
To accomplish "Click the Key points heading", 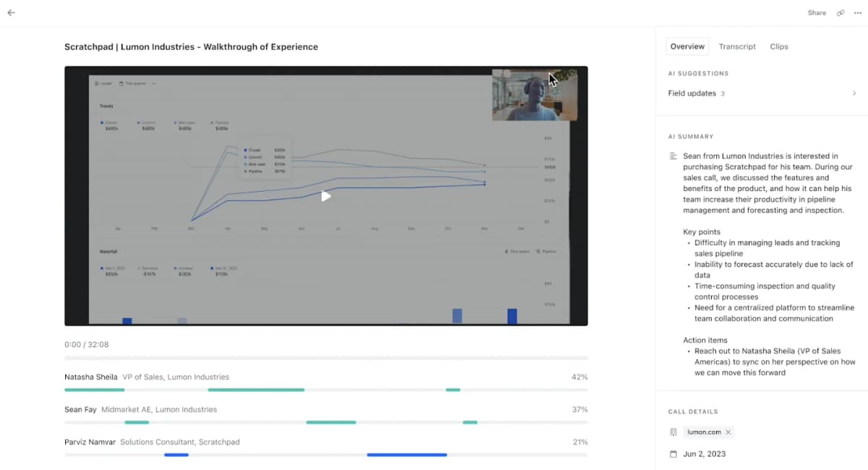I will (x=702, y=232).
